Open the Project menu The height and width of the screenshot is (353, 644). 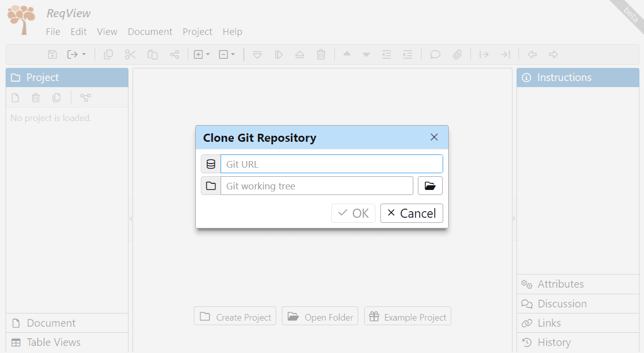[x=198, y=31]
